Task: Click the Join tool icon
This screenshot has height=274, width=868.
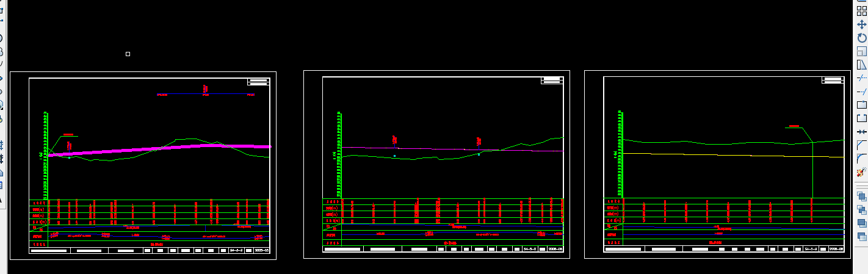Action: point(862,132)
